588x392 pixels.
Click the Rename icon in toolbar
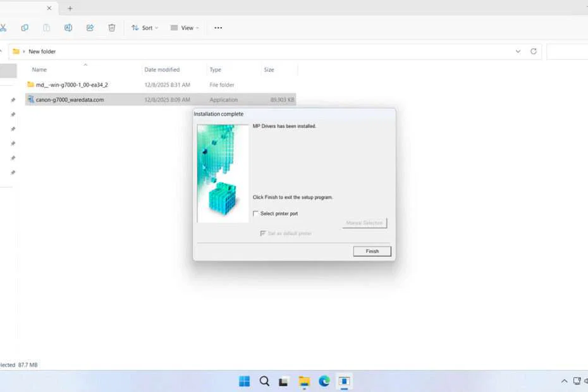point(68,28)
